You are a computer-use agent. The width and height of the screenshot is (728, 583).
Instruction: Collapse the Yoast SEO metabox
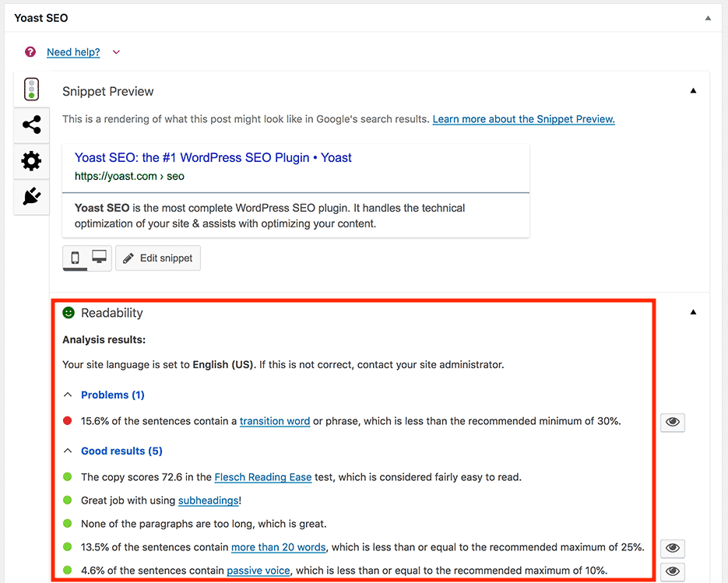[x=708, y=18]
